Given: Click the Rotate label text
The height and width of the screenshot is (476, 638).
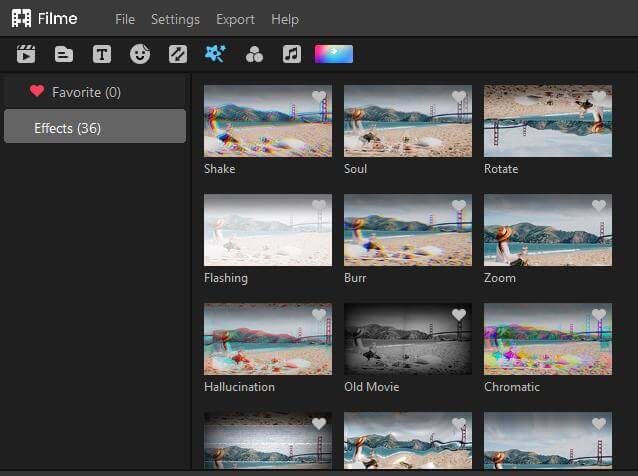Looking at the screenshot, I should (x=501, y=169).
